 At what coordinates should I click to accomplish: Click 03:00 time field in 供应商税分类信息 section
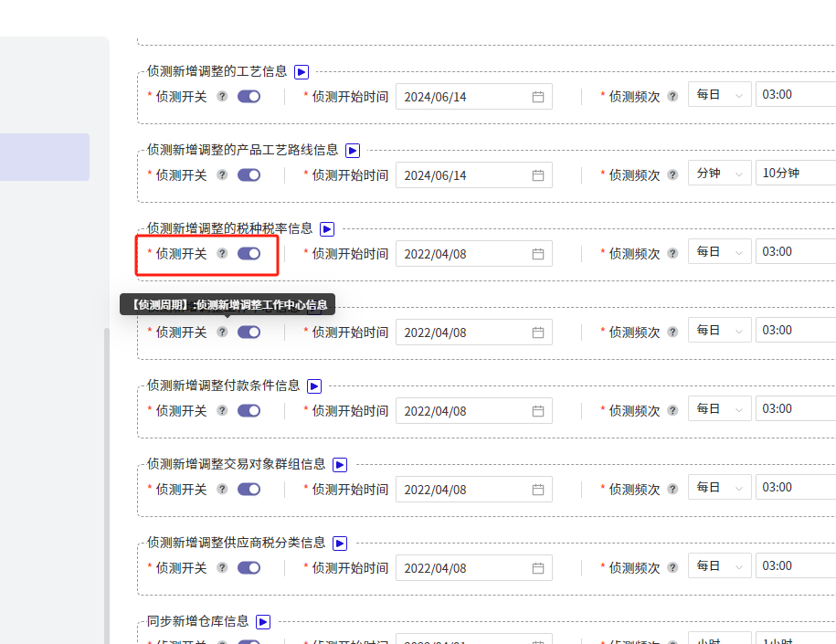(x=796, y=565)
